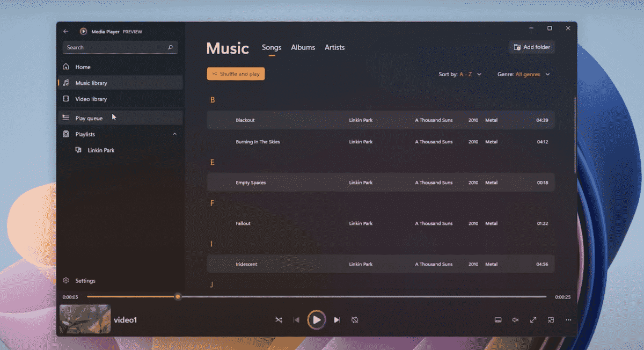Select the Iridescent song title

point(247,264)
